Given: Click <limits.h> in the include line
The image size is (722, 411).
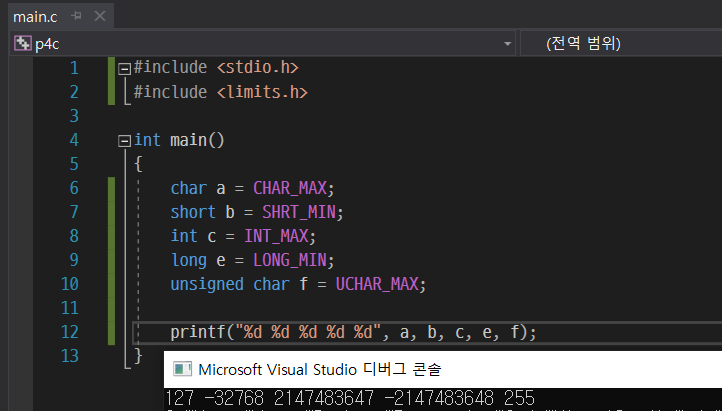Looking at the screenshot, I should pyautogui.click(x=262, y=92).
